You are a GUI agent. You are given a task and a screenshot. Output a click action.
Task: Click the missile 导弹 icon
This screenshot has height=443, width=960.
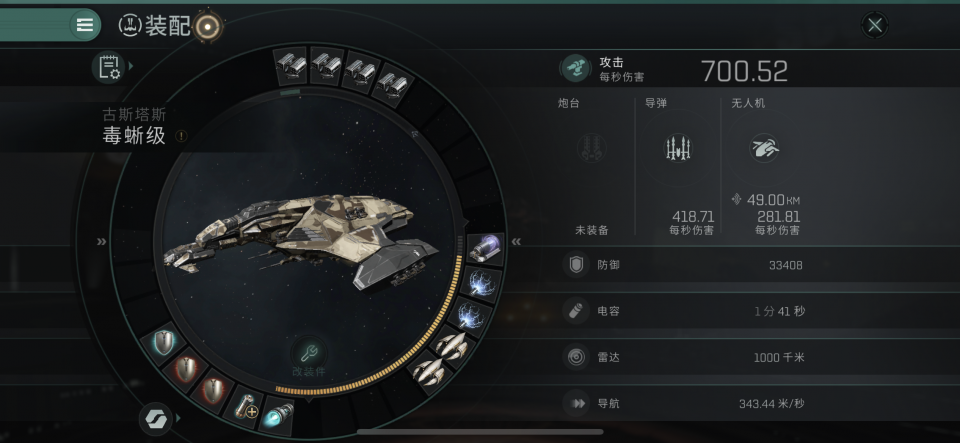pyautogui.click(x=678, y=148)
